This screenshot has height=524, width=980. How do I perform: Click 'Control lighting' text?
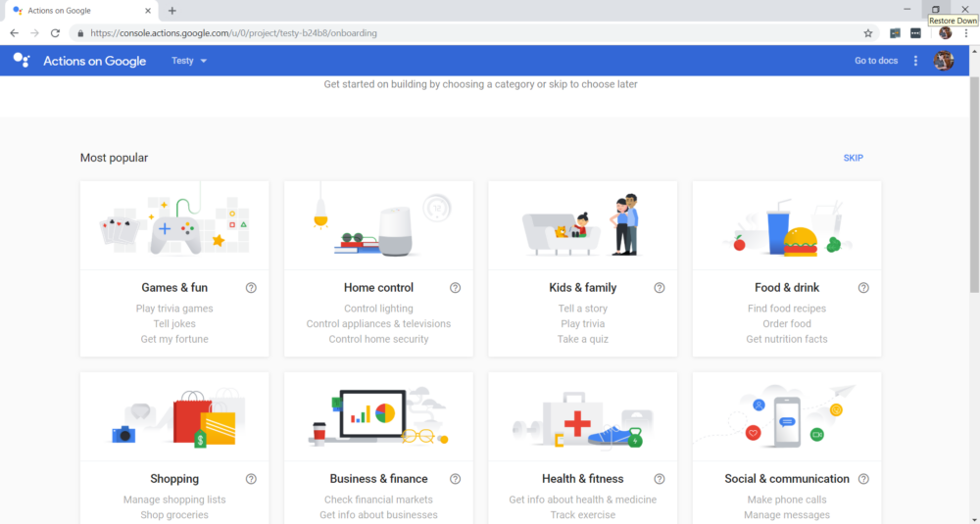378,309
